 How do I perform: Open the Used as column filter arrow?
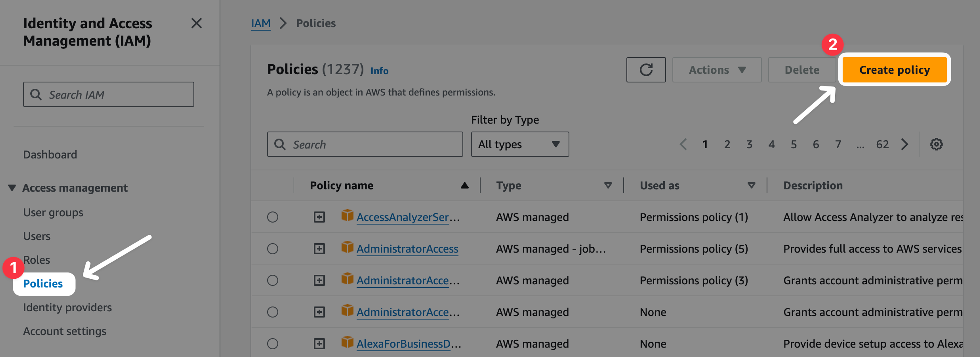point(751,186)
